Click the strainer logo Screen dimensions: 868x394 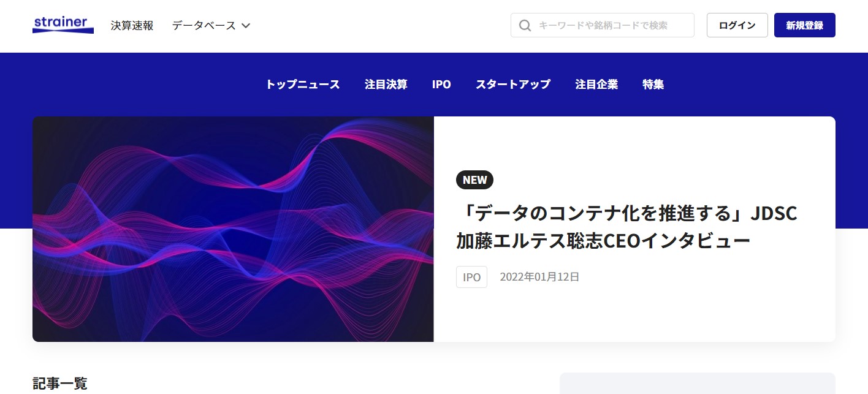63,25
